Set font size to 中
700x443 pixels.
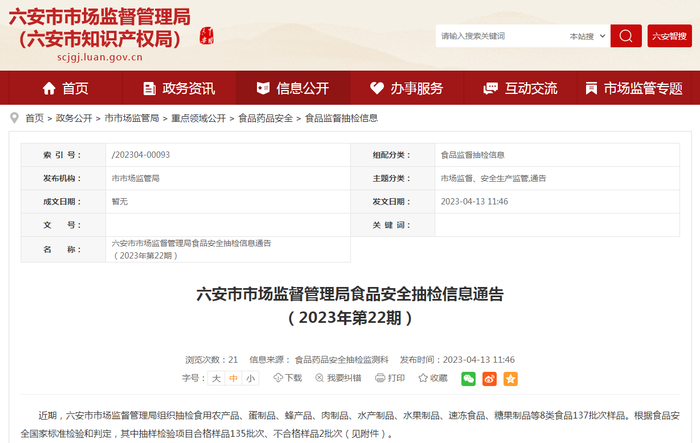[x=233, y=379]
